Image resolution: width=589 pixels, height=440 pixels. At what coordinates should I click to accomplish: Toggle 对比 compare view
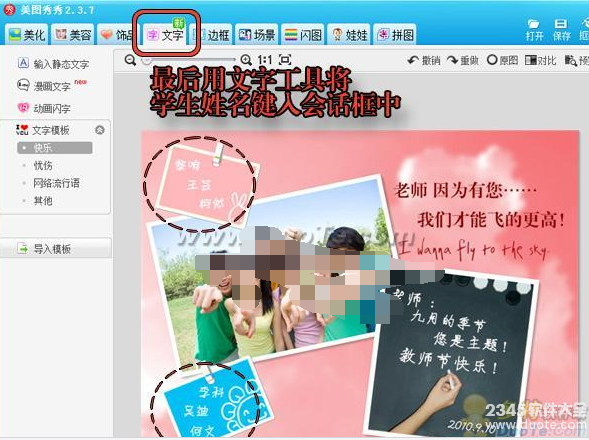pyautogui.click(x=541, y=60)
